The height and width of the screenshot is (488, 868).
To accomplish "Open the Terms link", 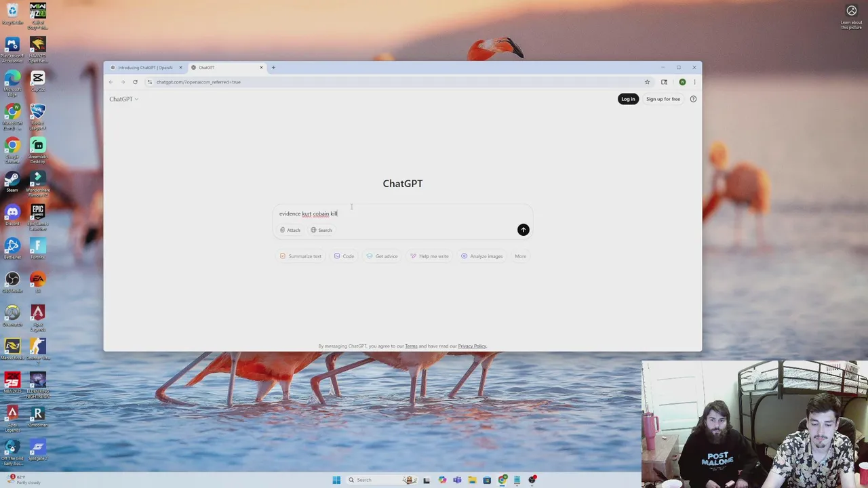I will click(411, 346).
